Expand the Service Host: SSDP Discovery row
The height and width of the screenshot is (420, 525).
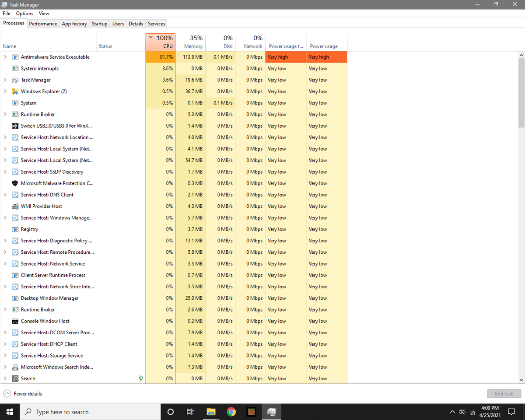[x=5, y=172]
